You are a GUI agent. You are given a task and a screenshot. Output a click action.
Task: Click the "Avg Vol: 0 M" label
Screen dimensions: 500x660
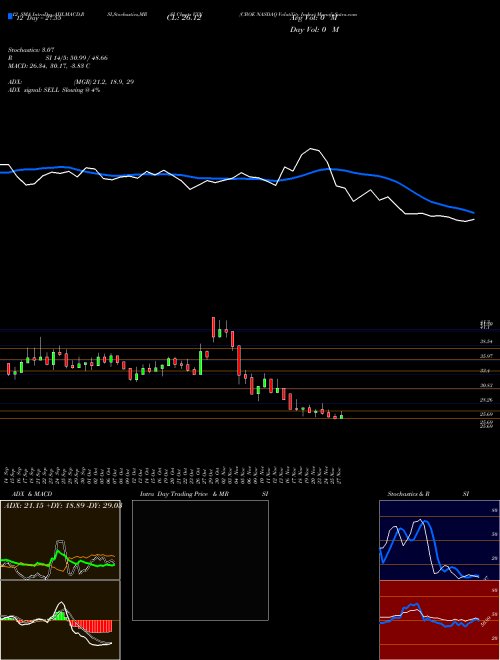coord(314,18)
